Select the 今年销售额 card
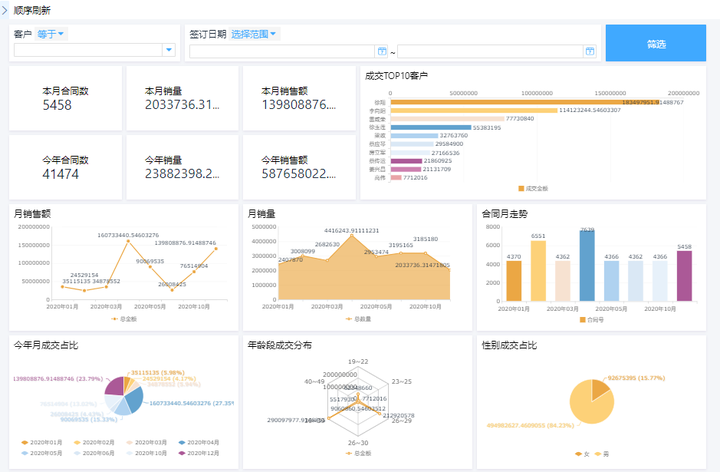This screenshot has height=472, width=720. [x=299, y=167]
